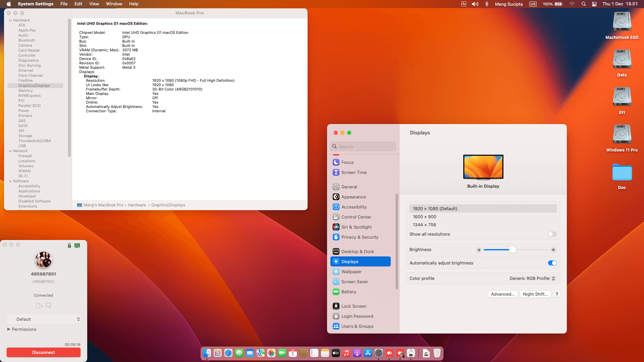This screenshot has height=362, width=644.
Task: Open Finder from the Dock
Action: click(x=207, y=353)
